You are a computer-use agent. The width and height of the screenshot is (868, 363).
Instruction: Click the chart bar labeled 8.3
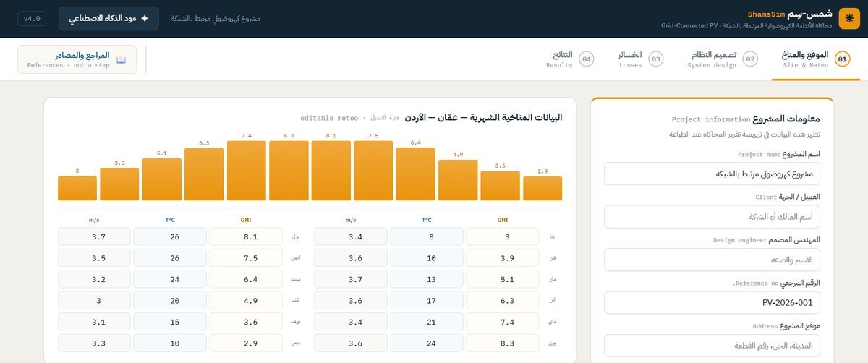[x=289, y=171]
